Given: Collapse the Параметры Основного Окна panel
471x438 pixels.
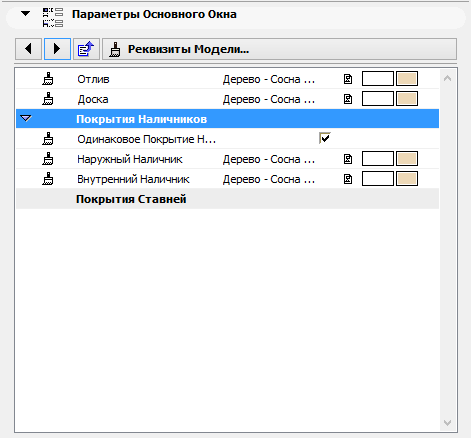Looking at the screenshot, I should coord(25,14).
